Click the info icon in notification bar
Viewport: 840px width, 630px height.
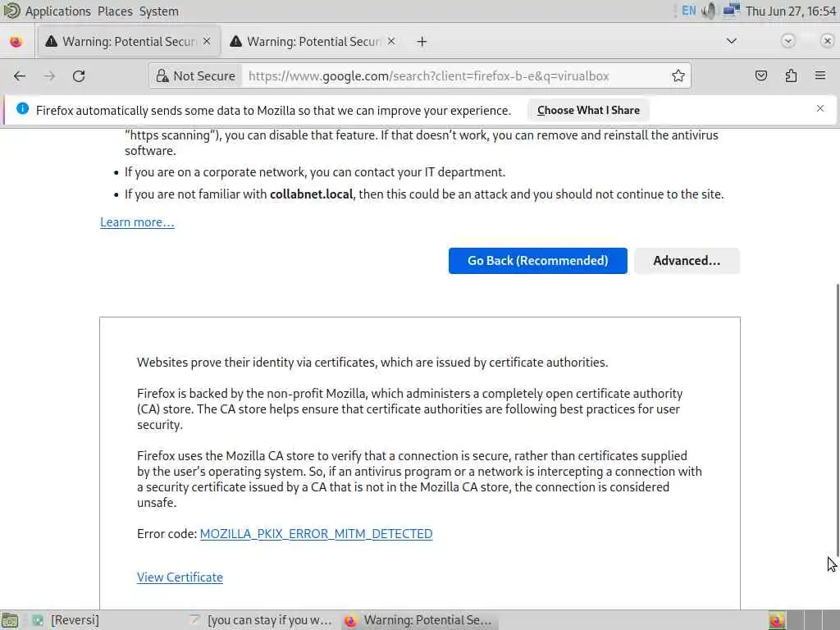(x=22, y=109)
